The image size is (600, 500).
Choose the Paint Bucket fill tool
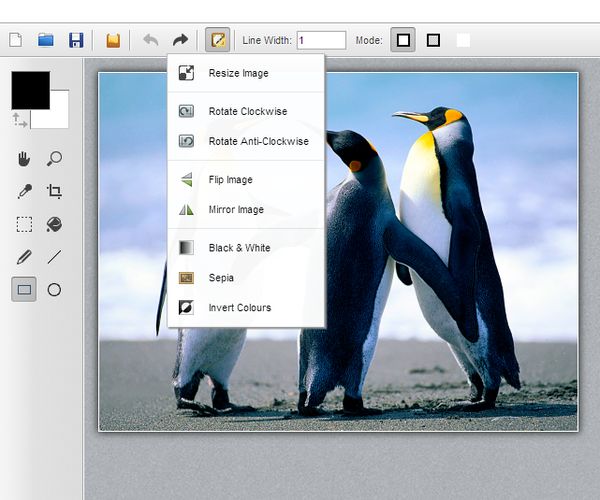point(55,224)
